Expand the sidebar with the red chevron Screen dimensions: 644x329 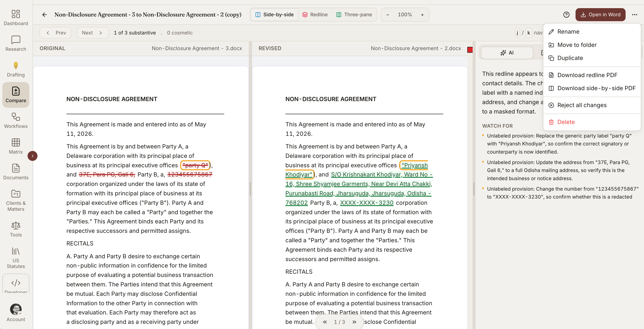[x=33, y=156]
